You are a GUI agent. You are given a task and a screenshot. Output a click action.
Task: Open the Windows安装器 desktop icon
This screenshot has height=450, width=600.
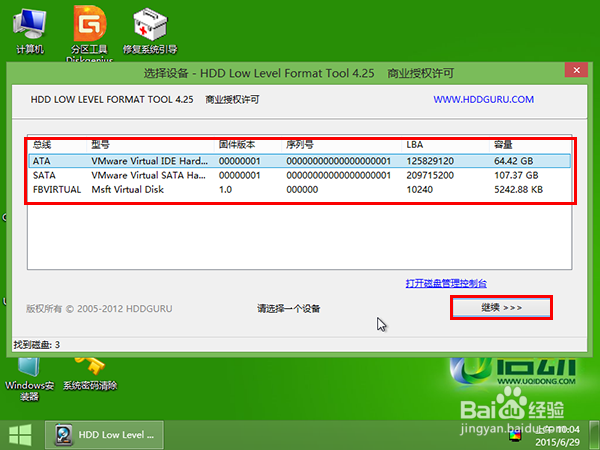coord(29,379)
